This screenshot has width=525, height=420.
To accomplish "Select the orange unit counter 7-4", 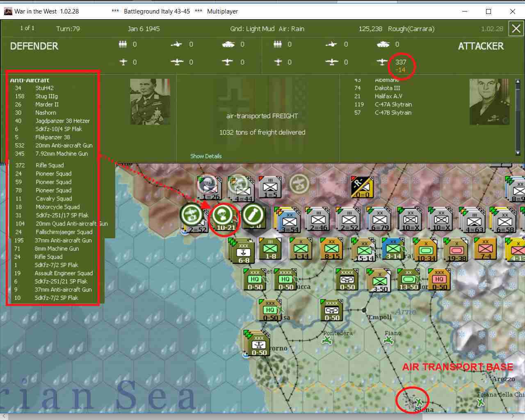I will [485, 249].
